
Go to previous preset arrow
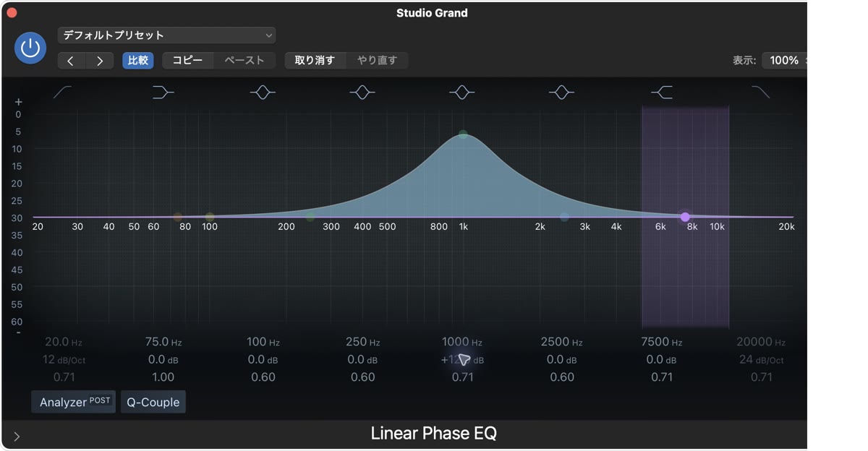[71, 61]
